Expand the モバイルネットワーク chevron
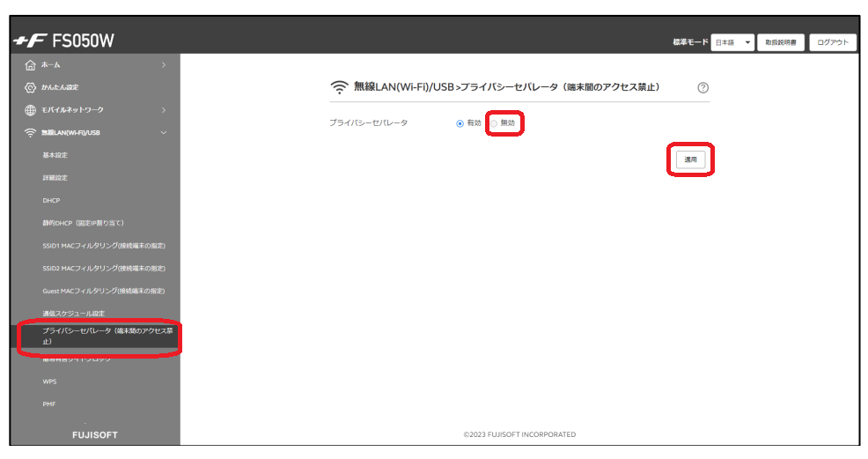 point(164,110)
